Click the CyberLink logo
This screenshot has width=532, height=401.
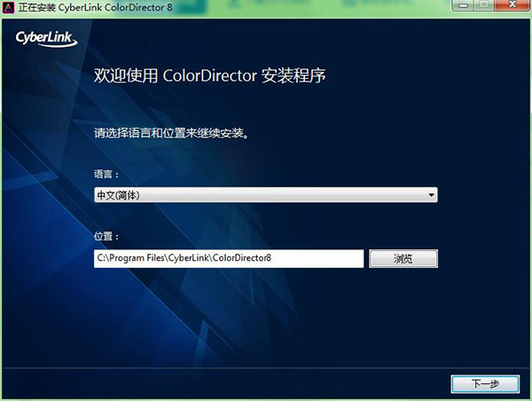[46, 39]
